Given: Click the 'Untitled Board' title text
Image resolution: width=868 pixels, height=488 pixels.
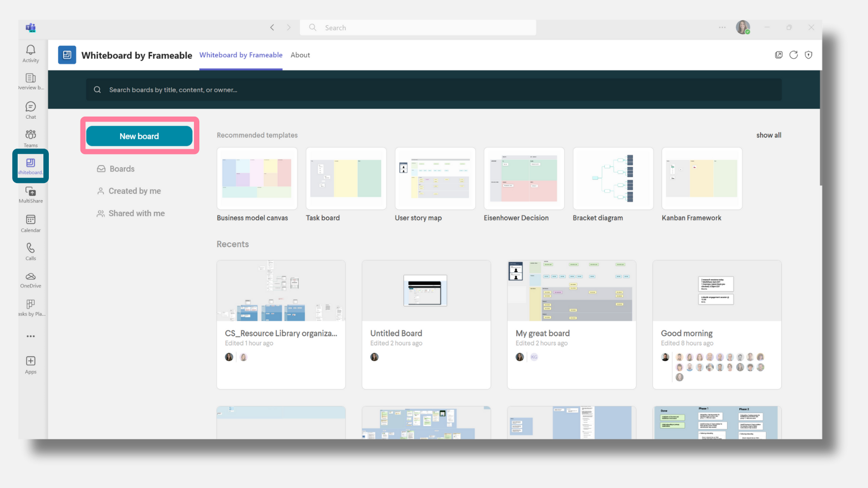Looking at the screenshot, I should (x=396, y=333).
